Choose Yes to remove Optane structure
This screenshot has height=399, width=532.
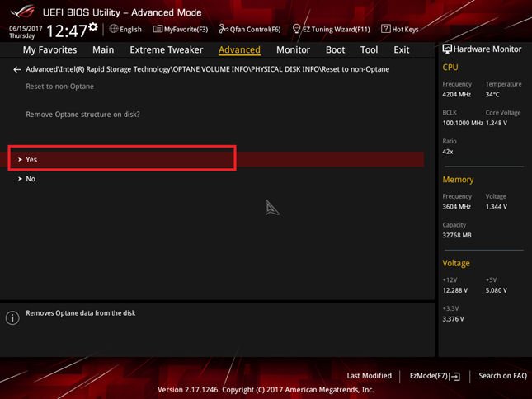(x=212, y=159)
